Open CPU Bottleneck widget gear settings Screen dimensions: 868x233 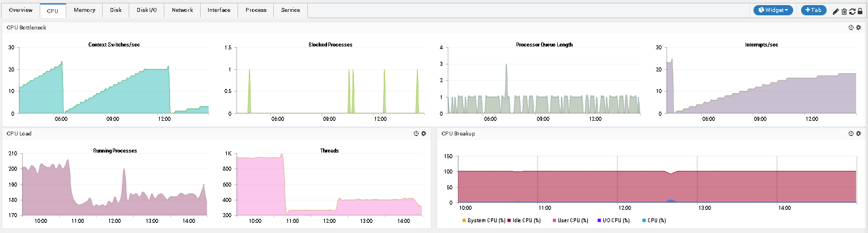(858, 27)
